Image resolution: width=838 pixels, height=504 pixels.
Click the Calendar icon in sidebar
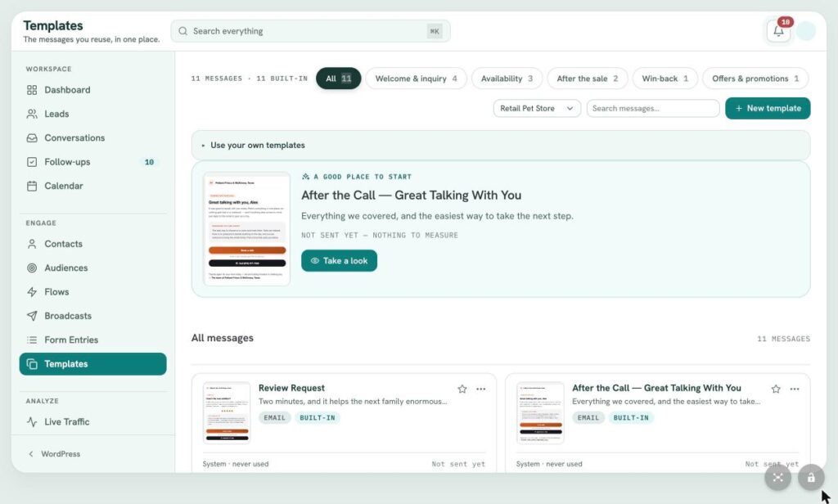point(32,186)
